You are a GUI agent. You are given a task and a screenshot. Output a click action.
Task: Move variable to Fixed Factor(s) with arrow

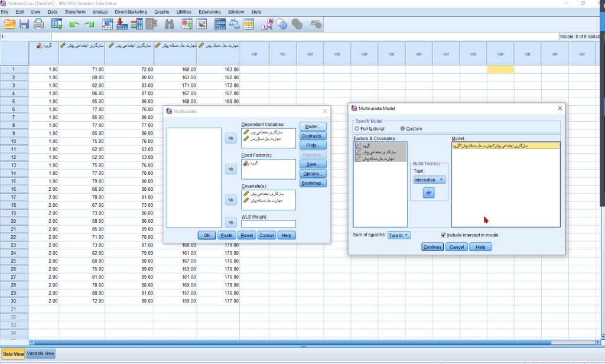click(x=231, y=169)
